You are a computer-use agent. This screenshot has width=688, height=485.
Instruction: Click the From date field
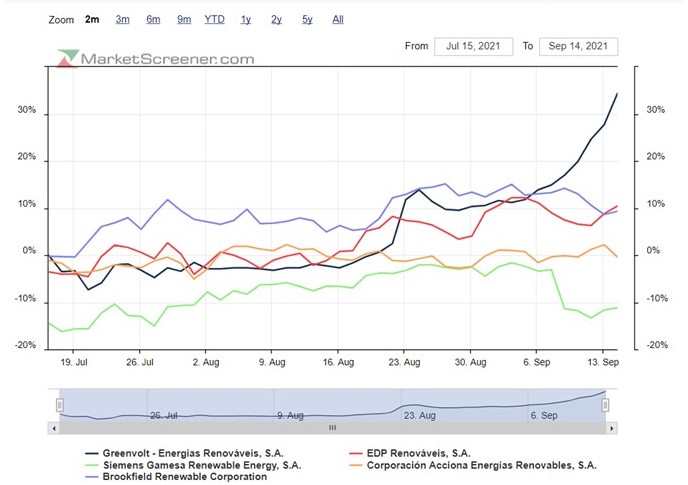click(473, 47)
